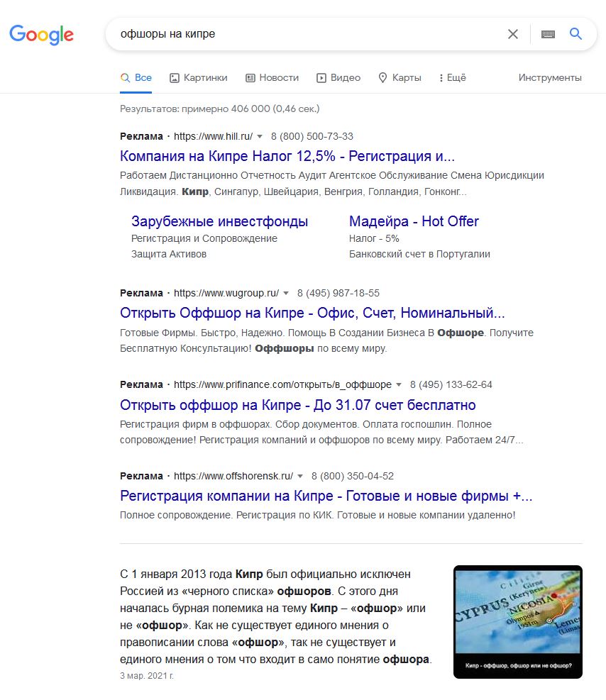Open Инструменты search tools
This screenshot has height=700, width=606.
click(550, 78)
